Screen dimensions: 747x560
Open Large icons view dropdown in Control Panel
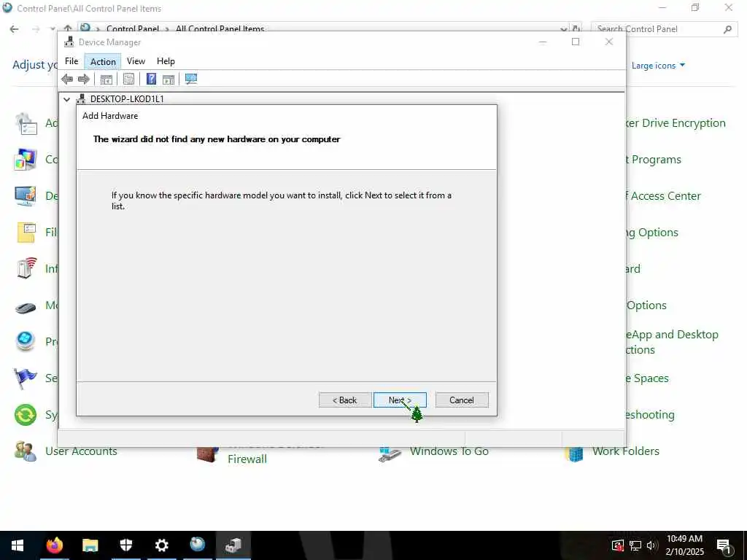point(658,66)
